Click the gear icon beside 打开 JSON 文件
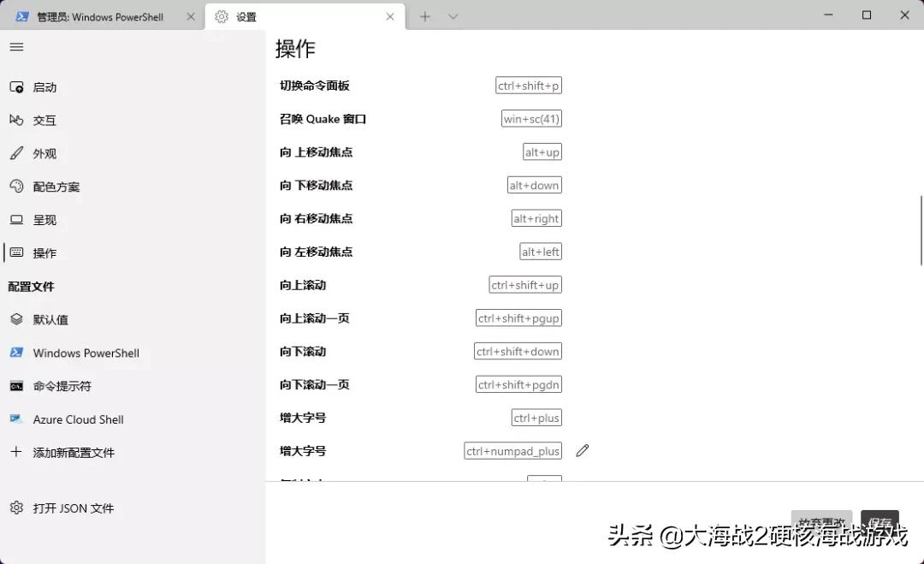 tap(16, 508)
